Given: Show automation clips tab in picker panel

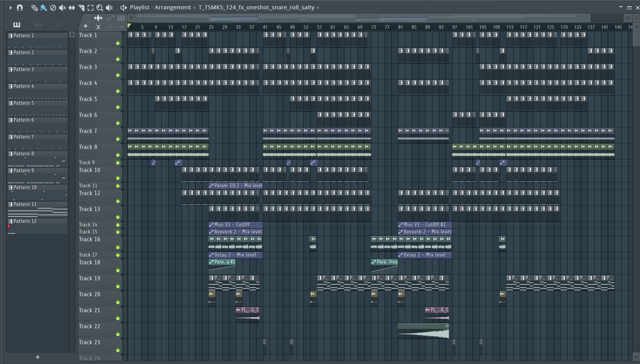Looking at the screenshot, I should (x=59, y=24).
